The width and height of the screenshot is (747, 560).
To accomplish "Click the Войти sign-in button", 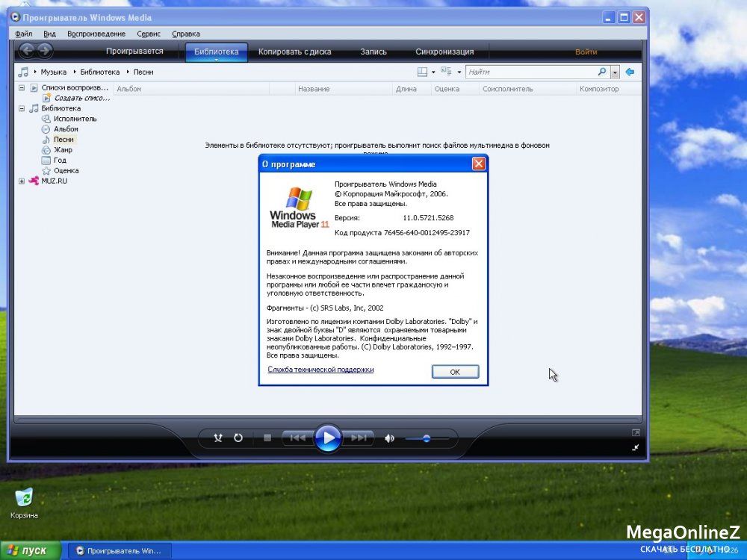I will click(x=586, y=52).
